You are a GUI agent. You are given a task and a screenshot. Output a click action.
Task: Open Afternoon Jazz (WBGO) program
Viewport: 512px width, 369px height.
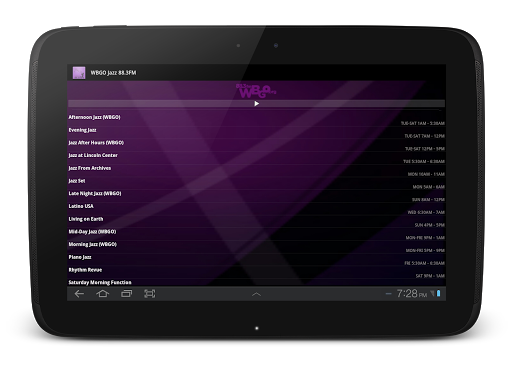pos(94,117)
